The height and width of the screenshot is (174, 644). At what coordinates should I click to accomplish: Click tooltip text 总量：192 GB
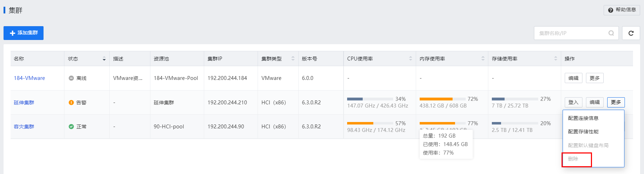pos(439,136)
